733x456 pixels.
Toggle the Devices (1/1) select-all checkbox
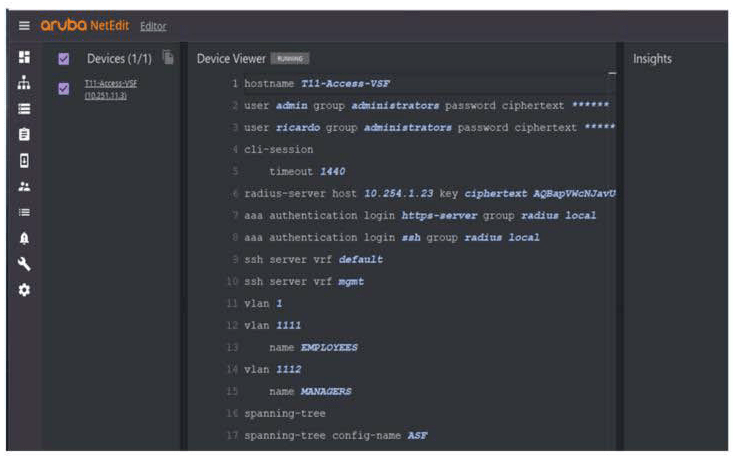tap(64, 59)
